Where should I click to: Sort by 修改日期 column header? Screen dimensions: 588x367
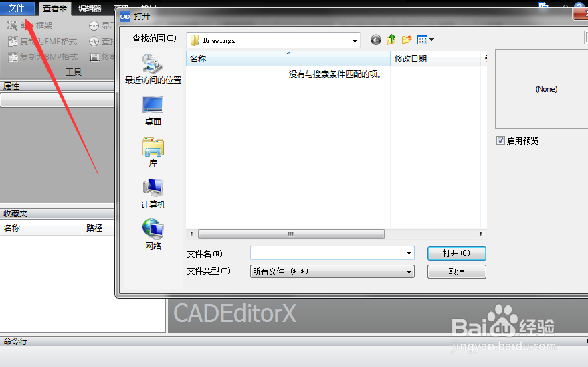tap(435, 58)
